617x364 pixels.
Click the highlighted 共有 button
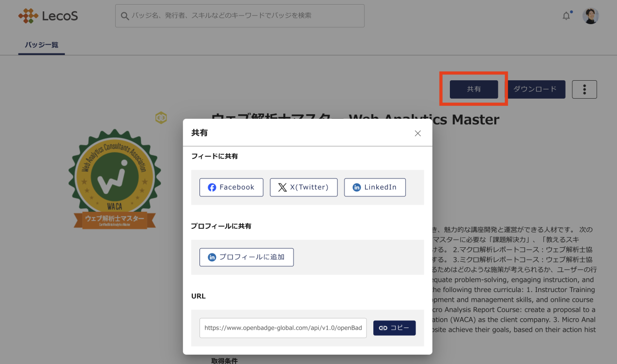(x=474, y=89)
